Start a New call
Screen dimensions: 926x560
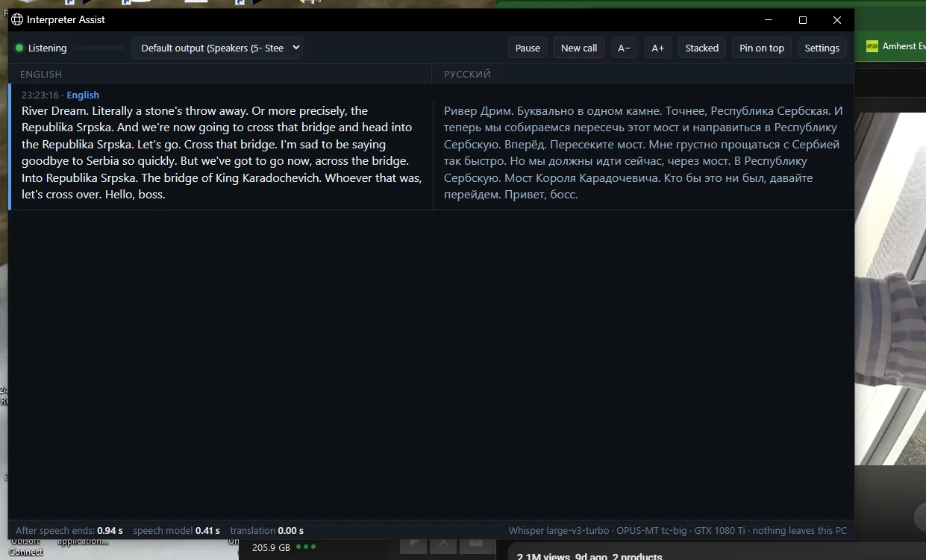[579, 48]
